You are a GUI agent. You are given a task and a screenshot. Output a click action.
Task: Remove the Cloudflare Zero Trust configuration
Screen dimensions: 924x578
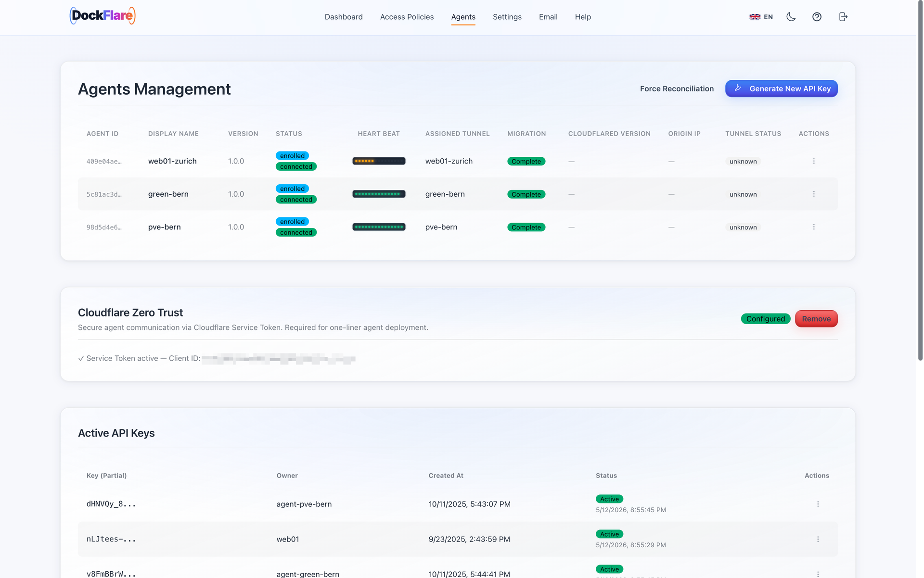816,319
